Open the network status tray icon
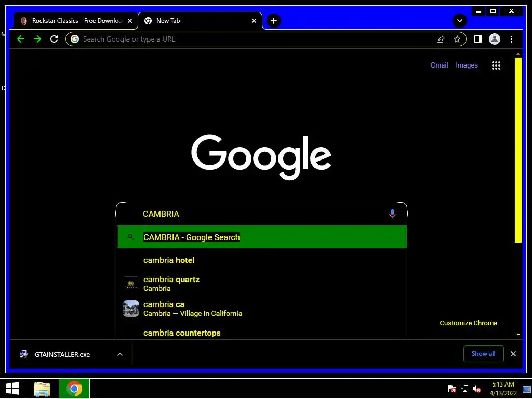The image size is (532, 399). coord(464,389)
